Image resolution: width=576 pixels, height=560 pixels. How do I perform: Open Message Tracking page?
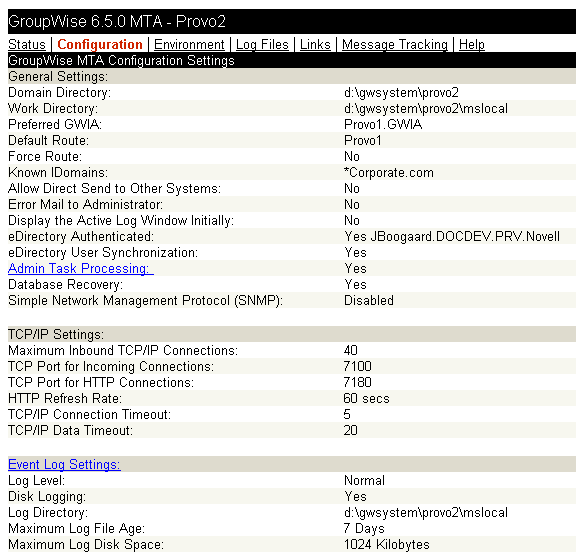coord(395,44)
